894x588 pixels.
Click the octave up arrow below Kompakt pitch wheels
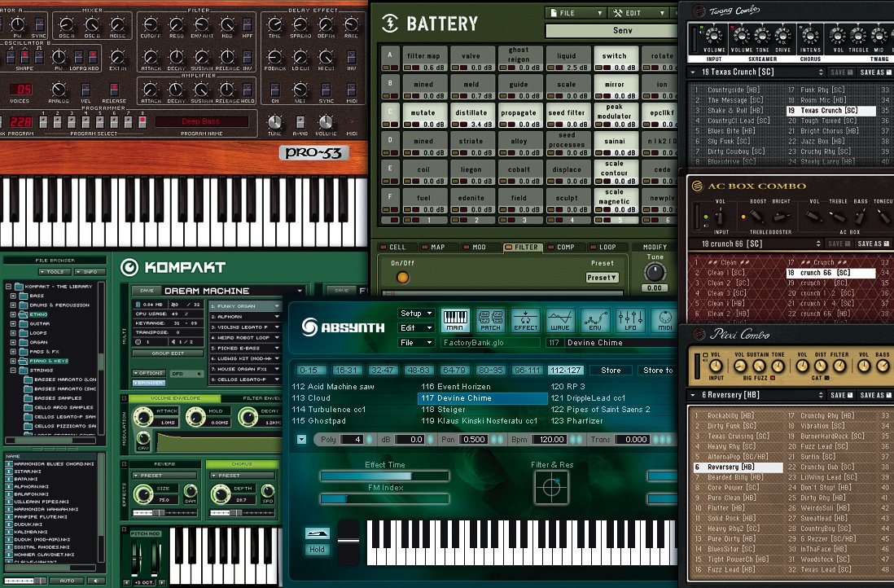(x=162, y=582)
